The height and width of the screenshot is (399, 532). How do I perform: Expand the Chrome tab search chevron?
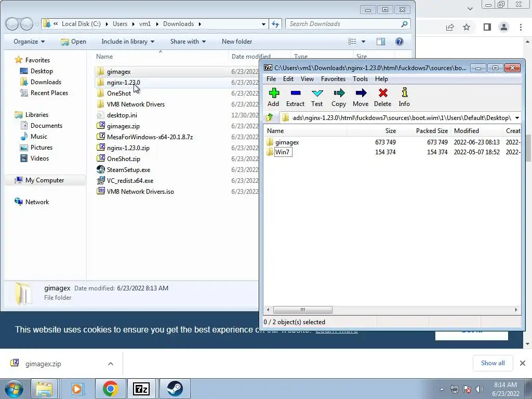[470, 8]
